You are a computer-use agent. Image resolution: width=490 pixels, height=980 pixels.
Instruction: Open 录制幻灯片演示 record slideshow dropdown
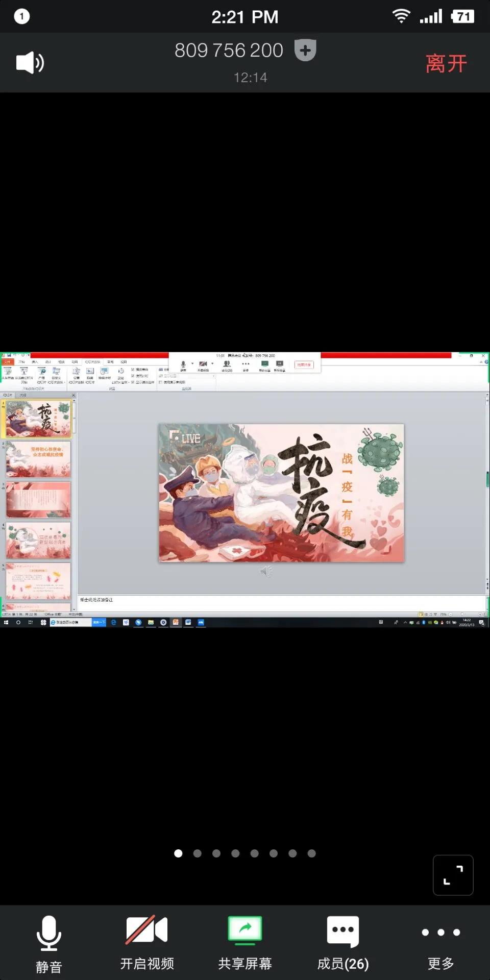(121, 376)
